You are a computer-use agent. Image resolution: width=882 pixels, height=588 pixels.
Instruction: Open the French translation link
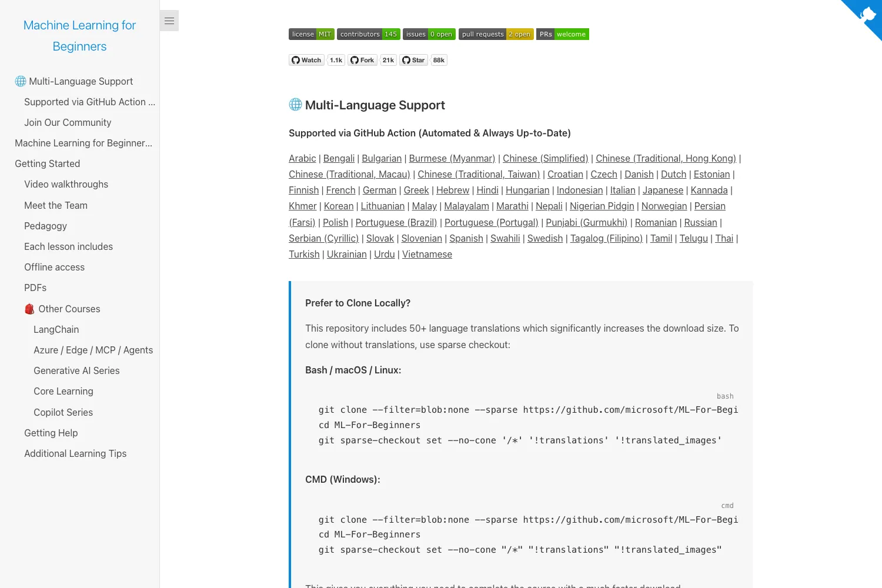coord(340,190)
